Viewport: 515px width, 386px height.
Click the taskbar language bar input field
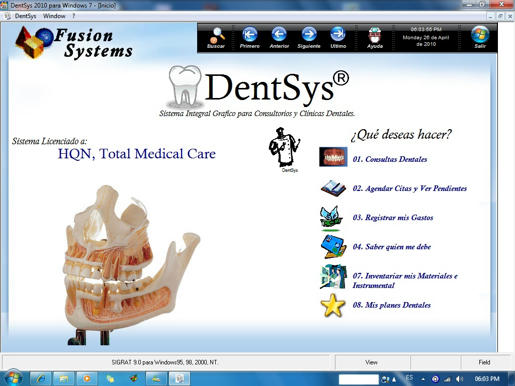359,379
